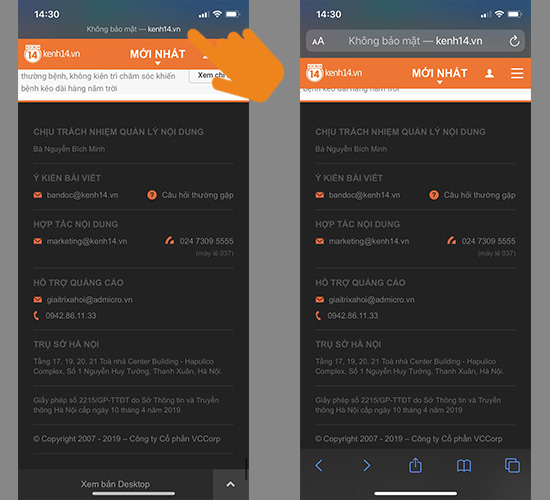Tap phone icon beside 024 7309 5555, right phone
Viewport: 550px width, 500px height.
point(451,241)
